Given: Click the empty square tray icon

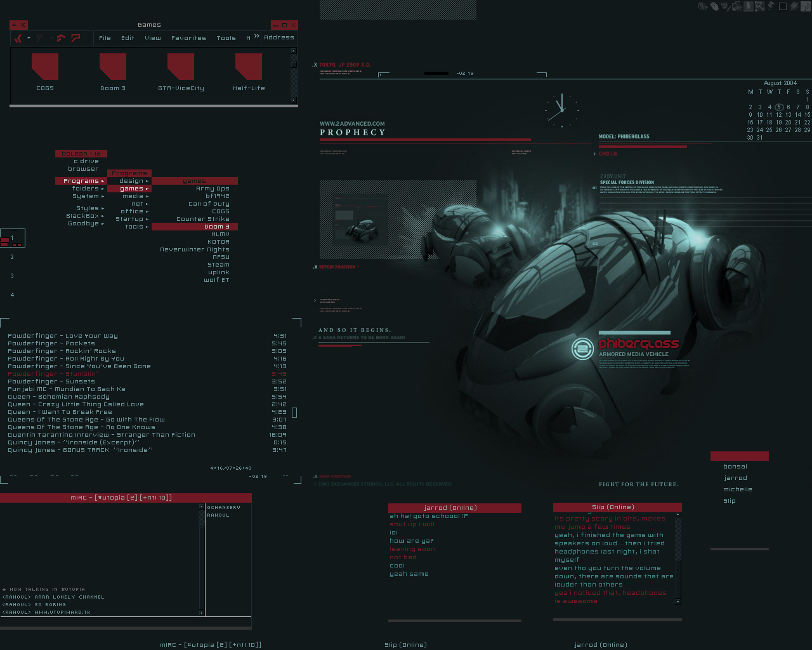Looking at the screenshot, I should point(783,6).
